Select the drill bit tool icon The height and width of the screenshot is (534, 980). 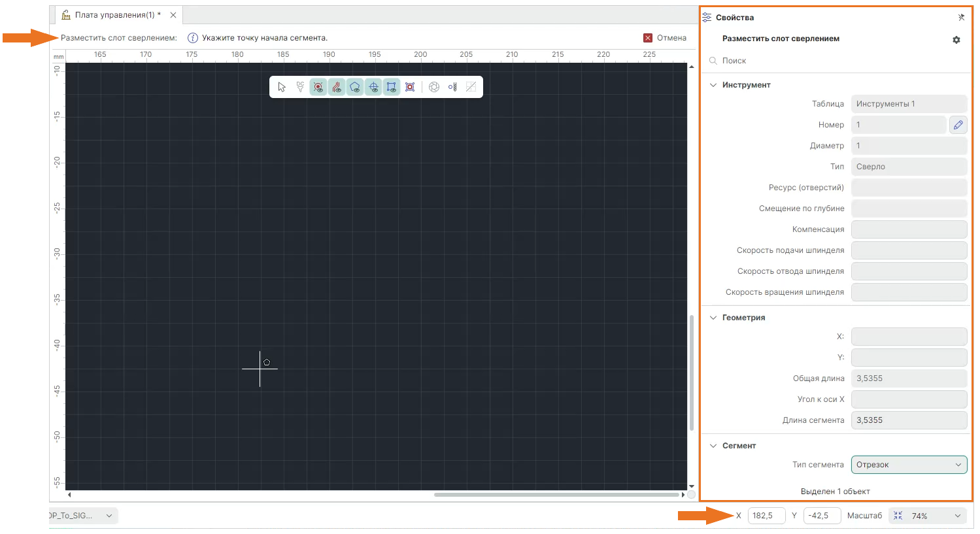[x=452, y=87]
